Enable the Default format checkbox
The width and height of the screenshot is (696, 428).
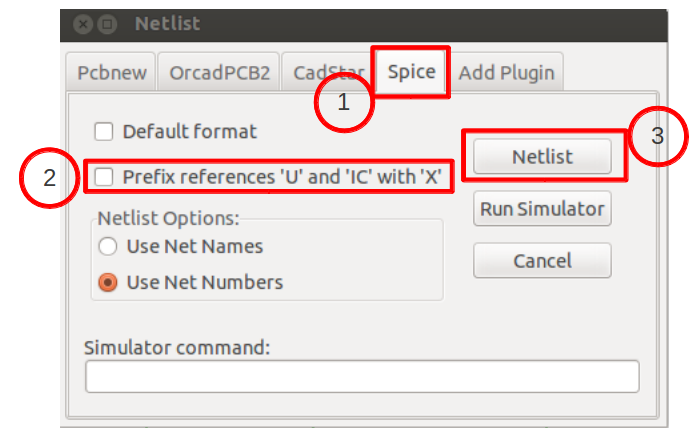[103, 132]
